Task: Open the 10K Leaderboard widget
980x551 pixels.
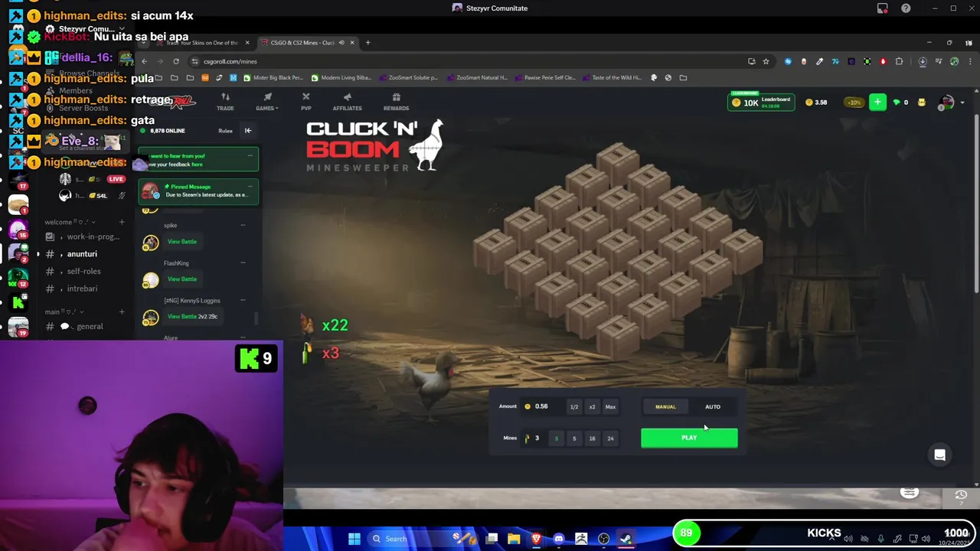Action: pos(760,102)
